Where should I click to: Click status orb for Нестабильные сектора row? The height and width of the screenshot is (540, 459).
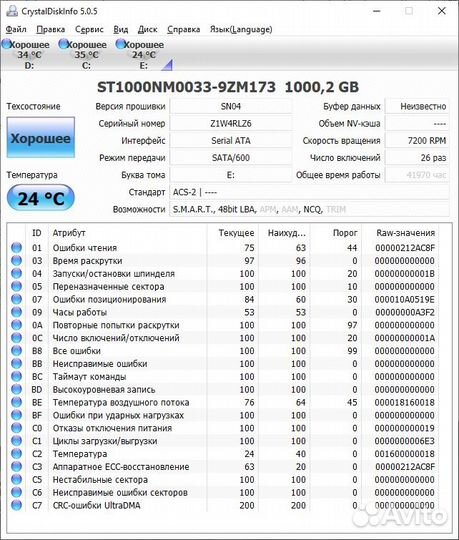coord(16,479)
